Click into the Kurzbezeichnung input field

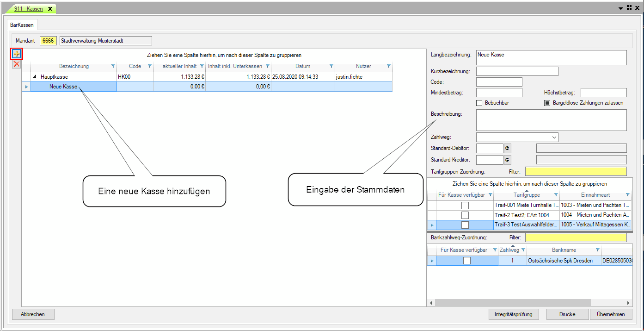pos(517,71)
